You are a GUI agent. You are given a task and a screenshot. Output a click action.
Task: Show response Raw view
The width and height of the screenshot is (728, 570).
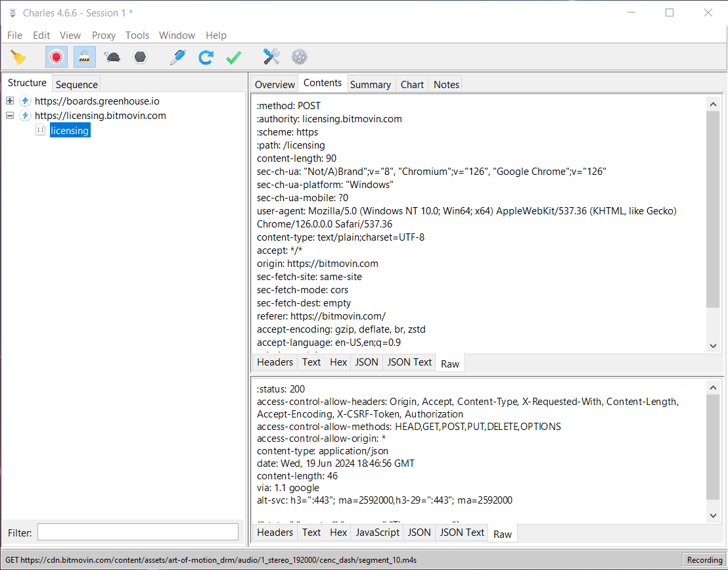coord(503,534)
